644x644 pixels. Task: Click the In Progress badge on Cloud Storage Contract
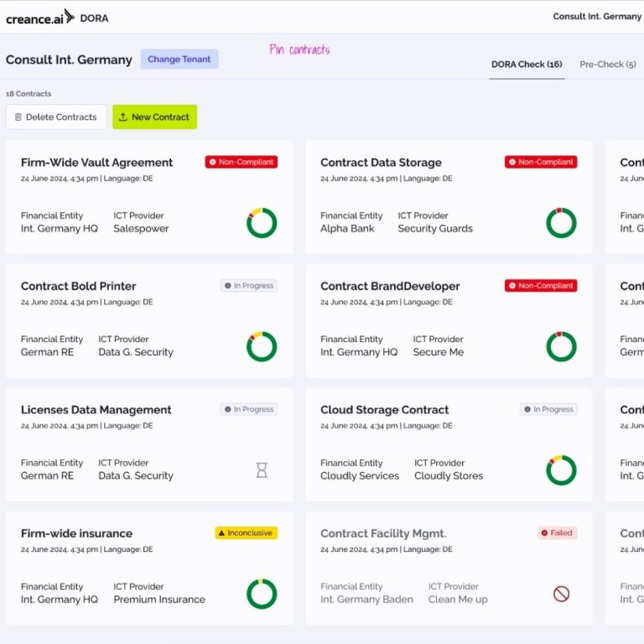click(548, 409)
